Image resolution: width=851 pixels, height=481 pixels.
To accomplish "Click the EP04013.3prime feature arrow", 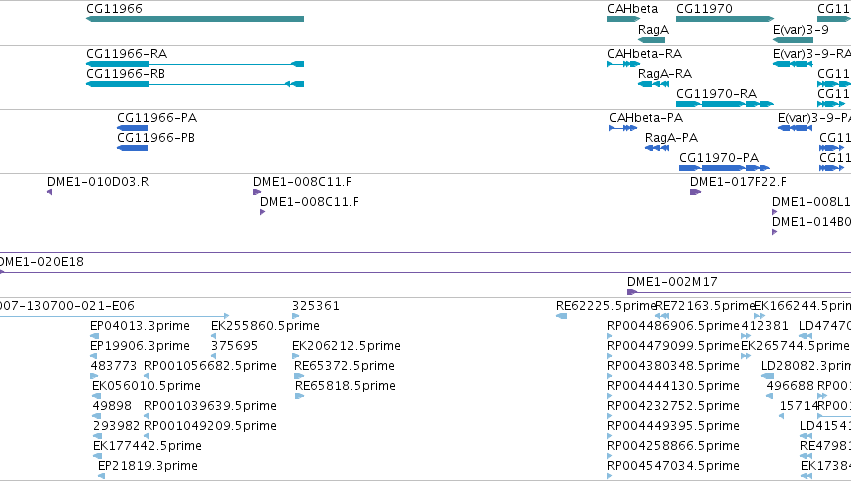I will point(94,336).
